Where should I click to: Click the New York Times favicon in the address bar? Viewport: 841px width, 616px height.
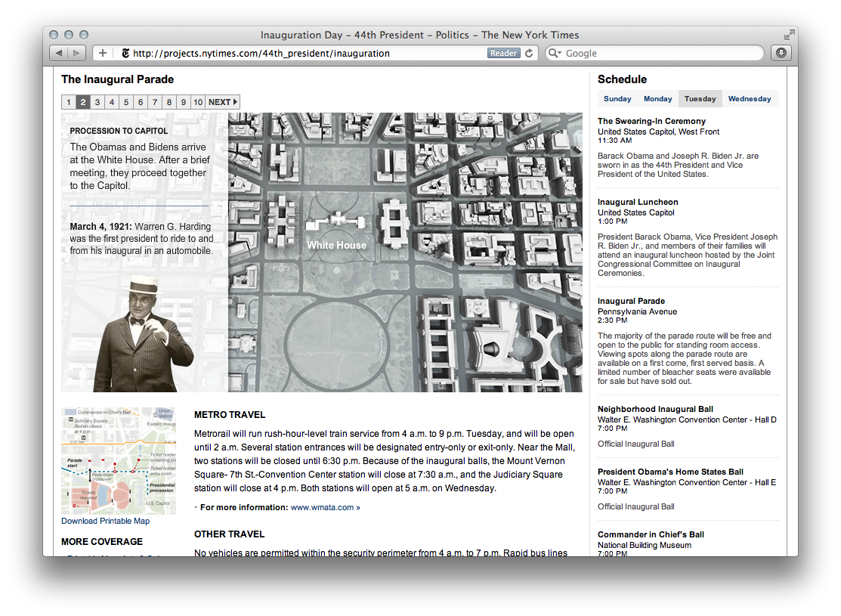[125, 54]
